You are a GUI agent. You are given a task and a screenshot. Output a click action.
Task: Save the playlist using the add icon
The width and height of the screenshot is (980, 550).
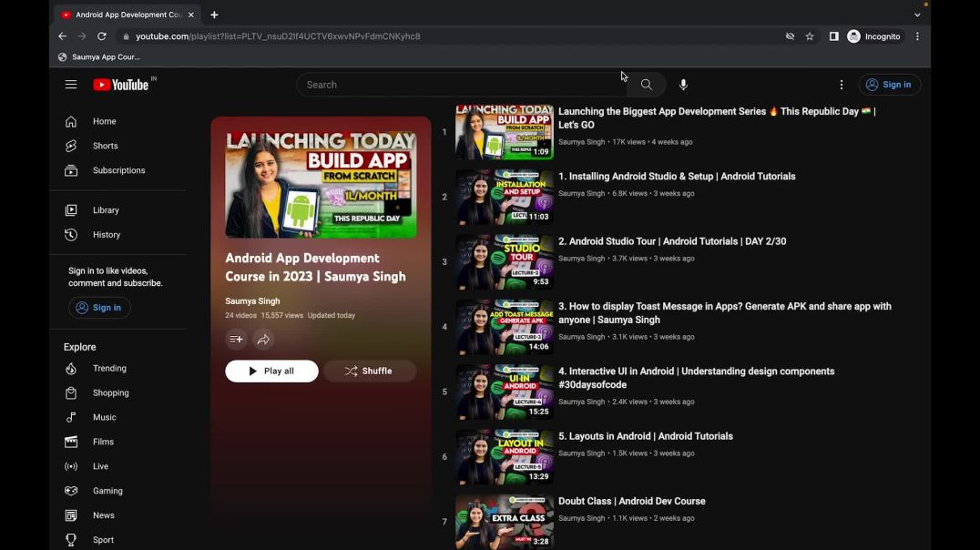click(236, 339)
